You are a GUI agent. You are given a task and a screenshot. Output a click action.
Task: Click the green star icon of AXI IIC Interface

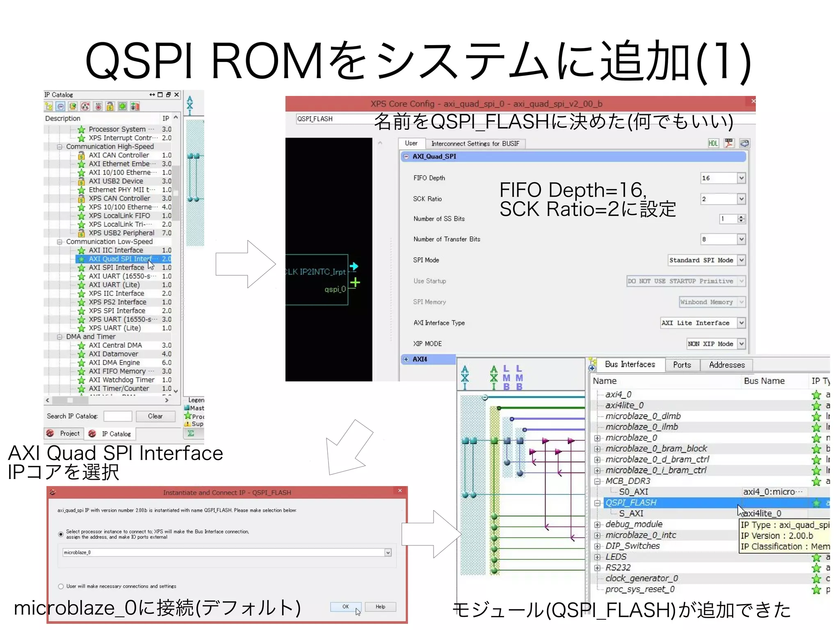pyautogui.click(x=82, y=250)
